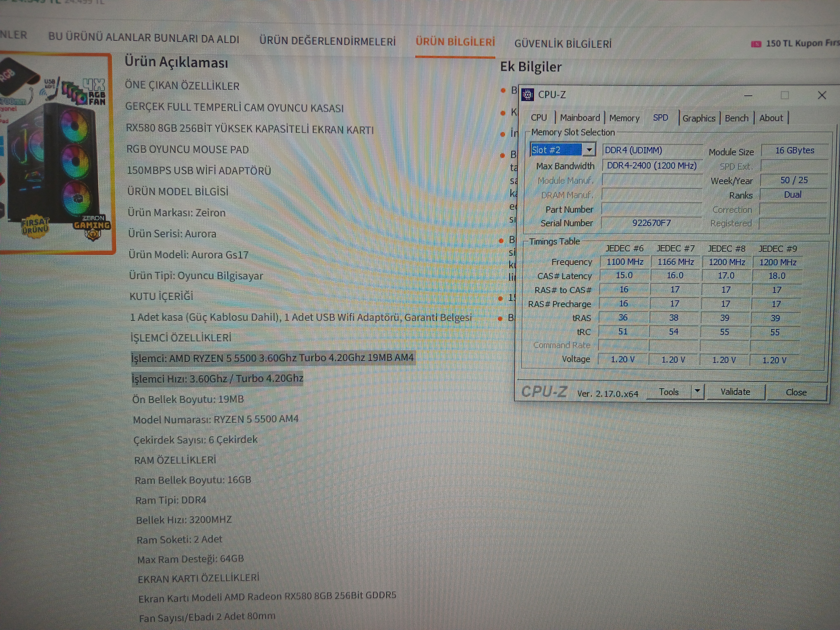The height and width of the screenshot is (630, 840).
Task: Open the Tools dropdown arrow
Action: (697, 392)
